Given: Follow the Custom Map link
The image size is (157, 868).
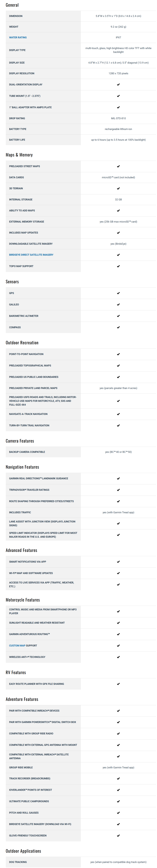Looking at the screenshot, I should [x=17, y=646].
